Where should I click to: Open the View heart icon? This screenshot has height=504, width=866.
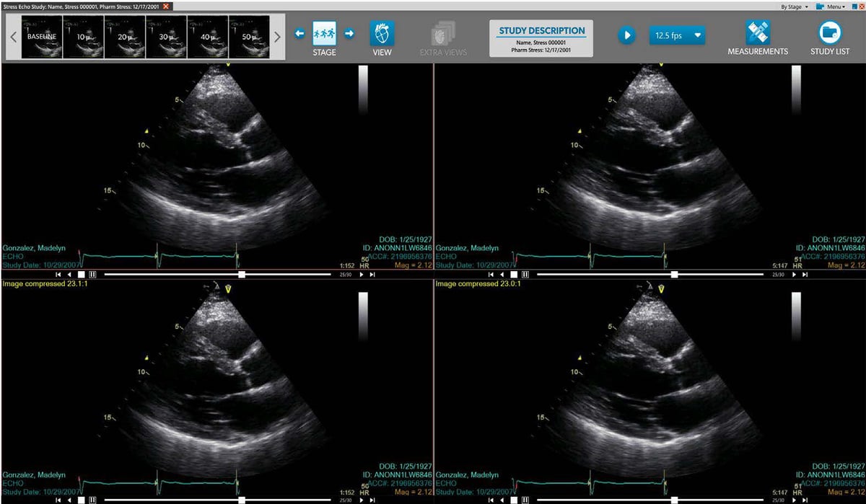click(x=382, y=34)
